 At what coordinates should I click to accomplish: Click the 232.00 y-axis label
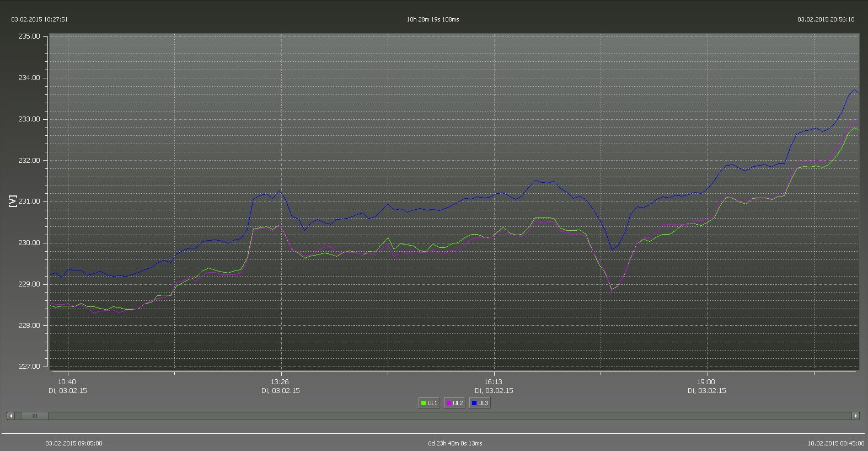click(x=29, y=161)
